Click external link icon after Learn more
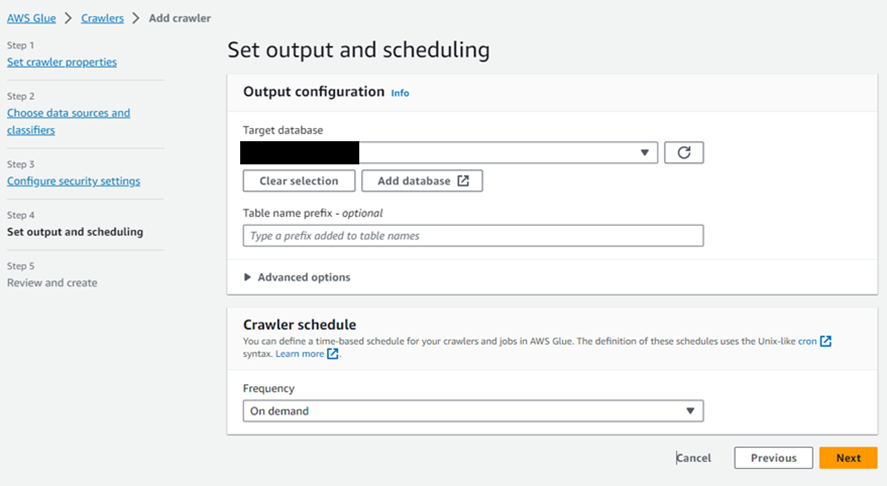Image resolution: width=887 pixels, height=486 pixels. coord(333,354)
